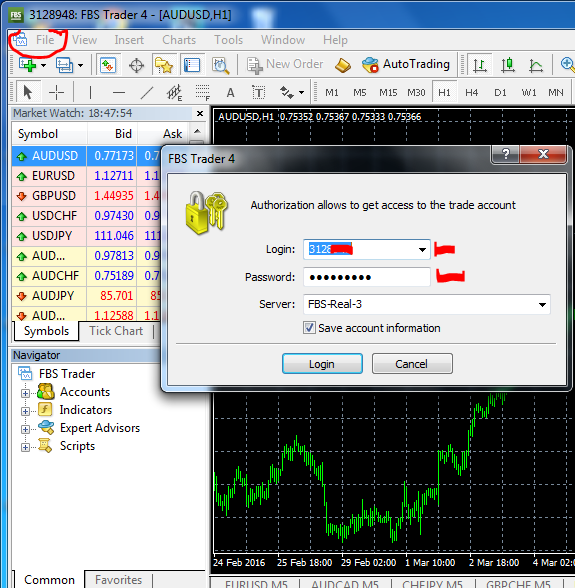Open the Insert menu
Image resolution: width=575 pixels, height=588 pixels.
tap(129, 40)
